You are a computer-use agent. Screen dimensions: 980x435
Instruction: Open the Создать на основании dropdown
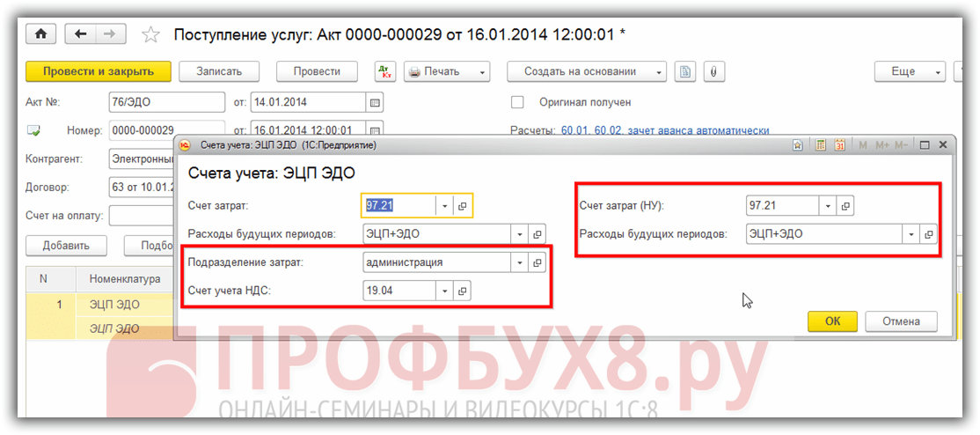tap(587, 71)
